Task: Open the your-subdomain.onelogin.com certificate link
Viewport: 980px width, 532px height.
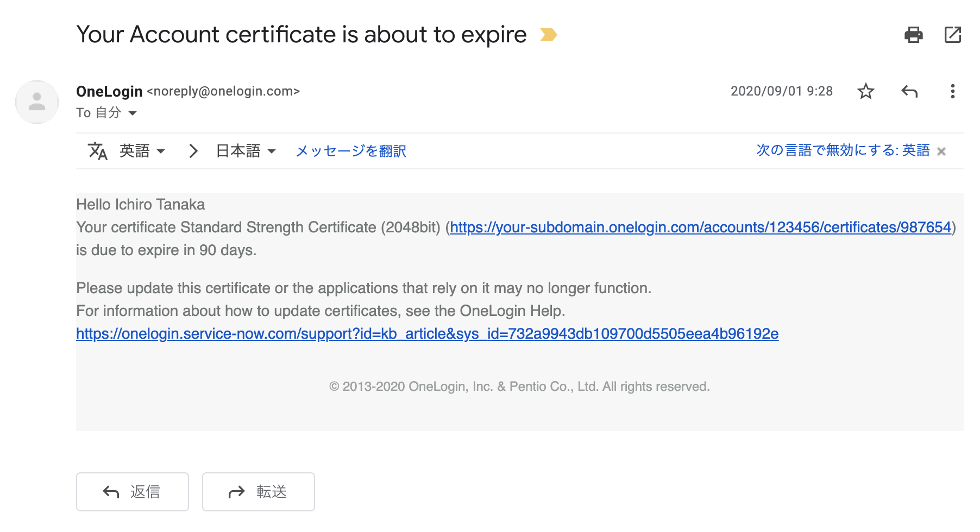Action: 701,227
